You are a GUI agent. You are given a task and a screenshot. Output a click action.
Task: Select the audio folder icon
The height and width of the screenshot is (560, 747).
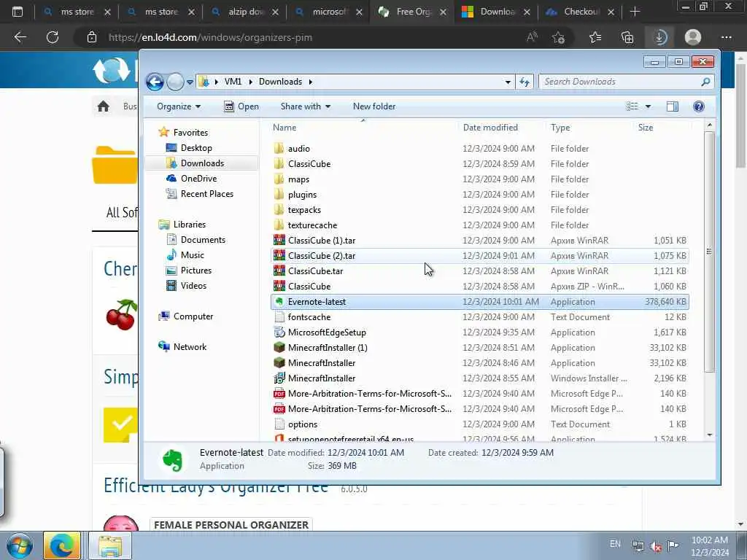pos(279,148)
